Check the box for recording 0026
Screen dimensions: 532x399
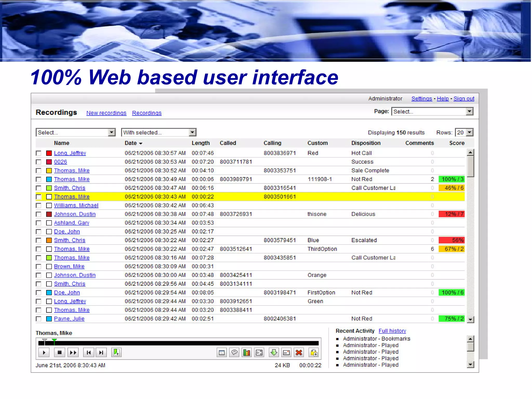[x=38, y=162]
